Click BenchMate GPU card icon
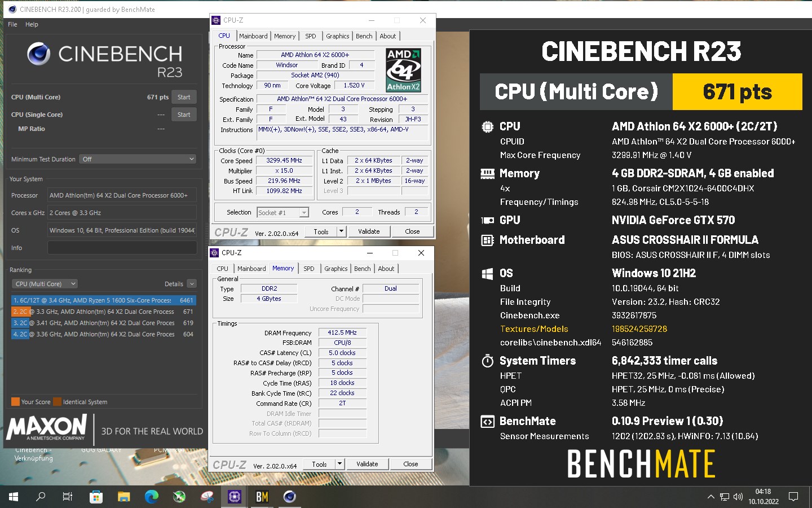Image resolution: width=812 pixels, height=508 pixels. [487, 221]
